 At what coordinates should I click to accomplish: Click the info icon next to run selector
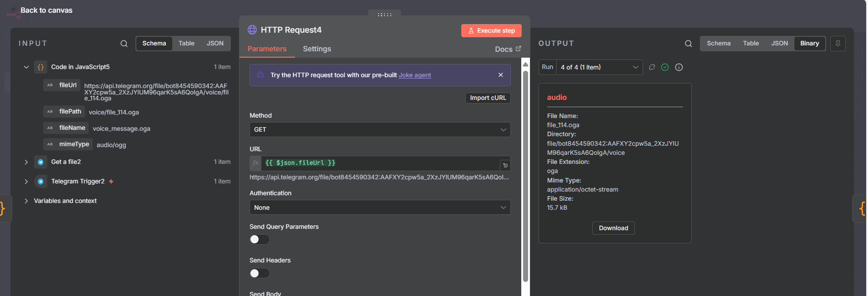pyautogui.click(x=679, y=67)
